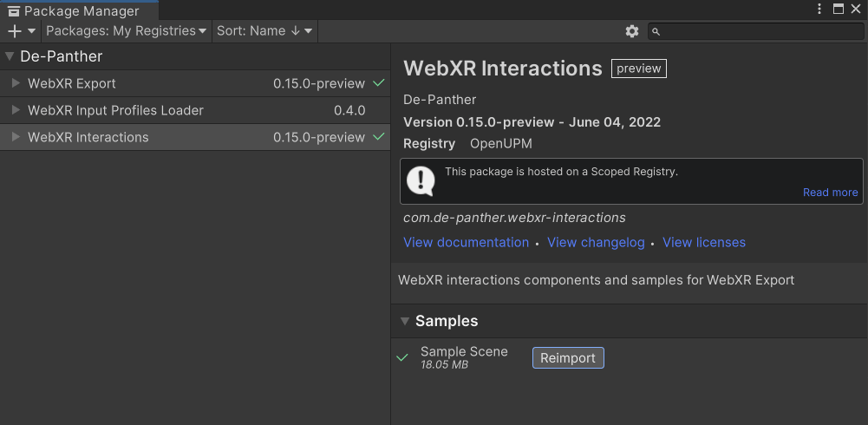Click the 0.4.0 version text

click(349, 111)
